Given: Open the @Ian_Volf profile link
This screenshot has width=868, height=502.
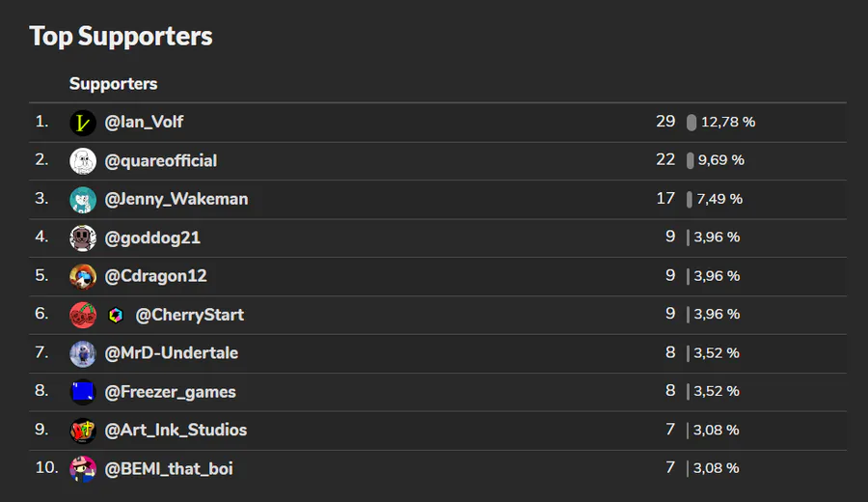Looking at the screenshot, I should [x=144, y=122].
